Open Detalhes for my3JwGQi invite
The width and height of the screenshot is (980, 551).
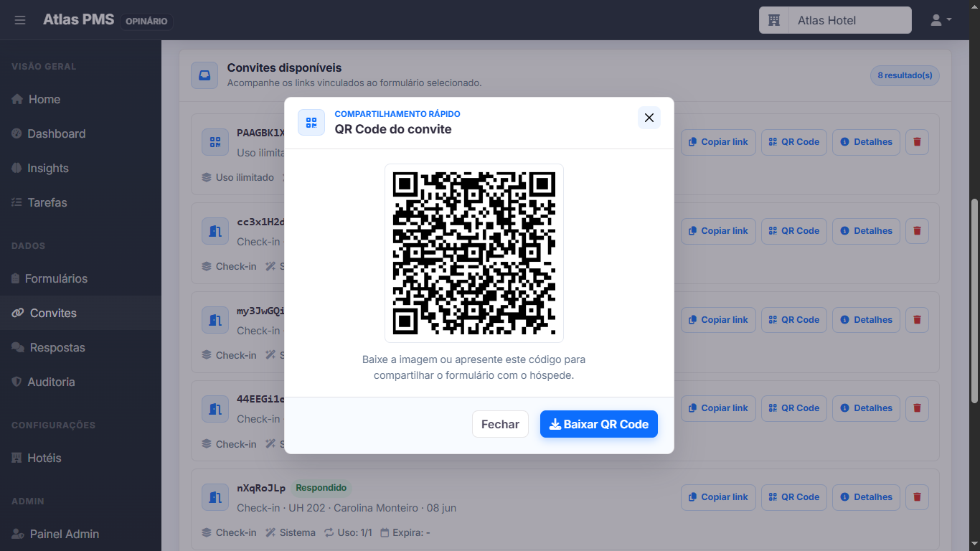coord(867,320)
